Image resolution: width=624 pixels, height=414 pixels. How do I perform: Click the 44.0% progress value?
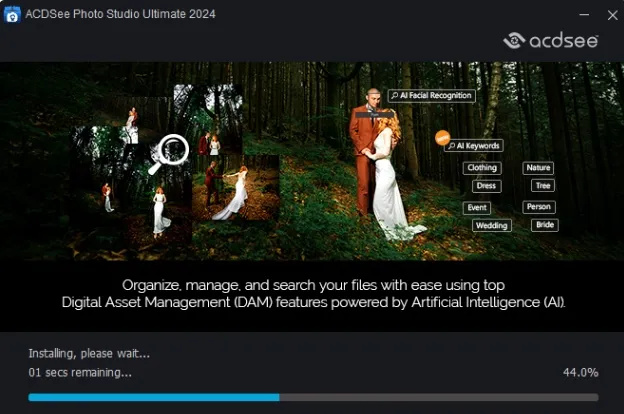coord(580,373)
